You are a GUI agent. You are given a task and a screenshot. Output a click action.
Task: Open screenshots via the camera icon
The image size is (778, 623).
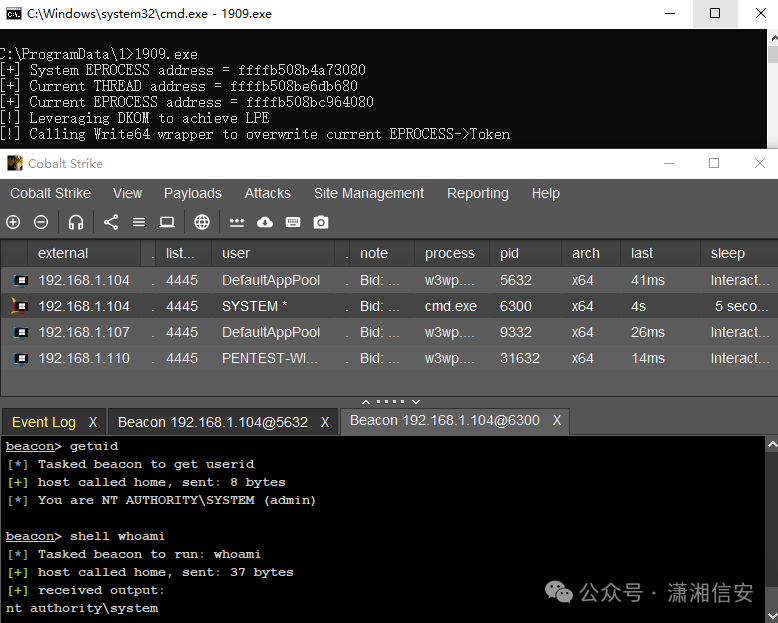click(321, 222)
